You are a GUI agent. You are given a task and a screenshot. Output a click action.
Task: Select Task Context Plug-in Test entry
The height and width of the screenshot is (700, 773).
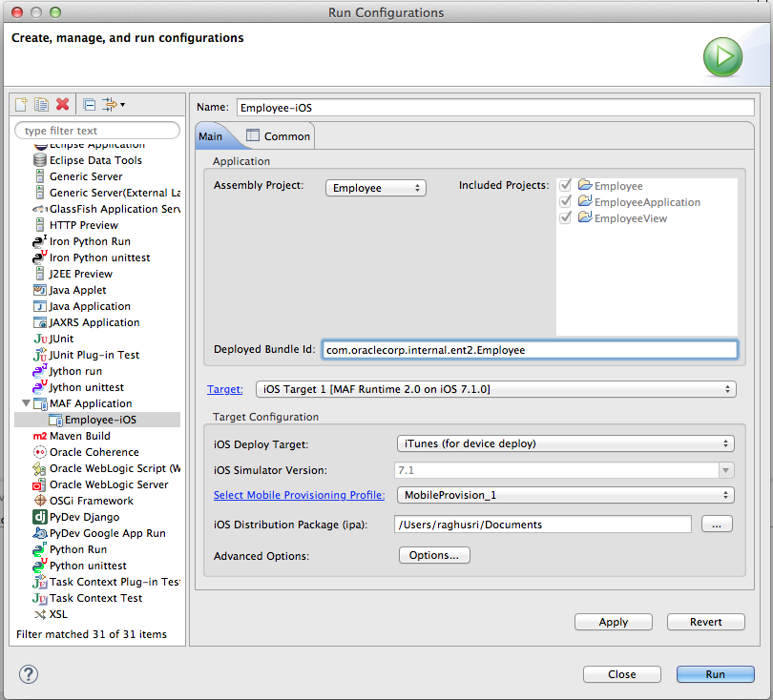coord(115,582)
